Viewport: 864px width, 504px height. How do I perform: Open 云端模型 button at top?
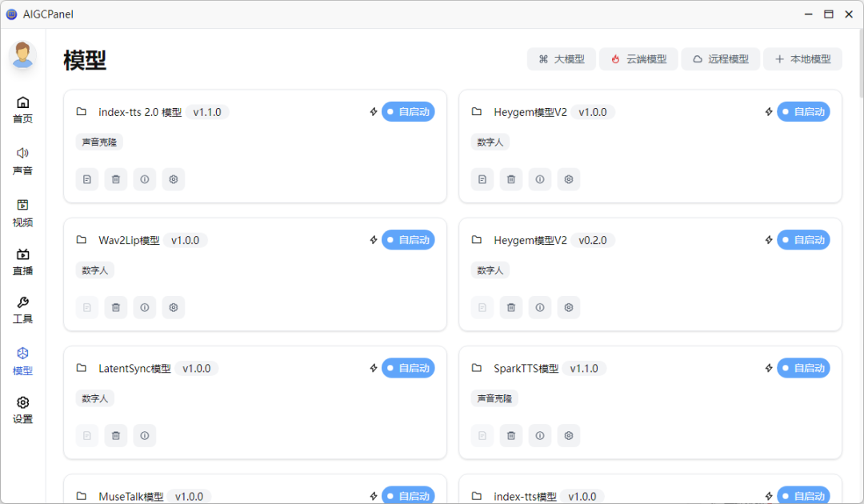coord(638,59)
